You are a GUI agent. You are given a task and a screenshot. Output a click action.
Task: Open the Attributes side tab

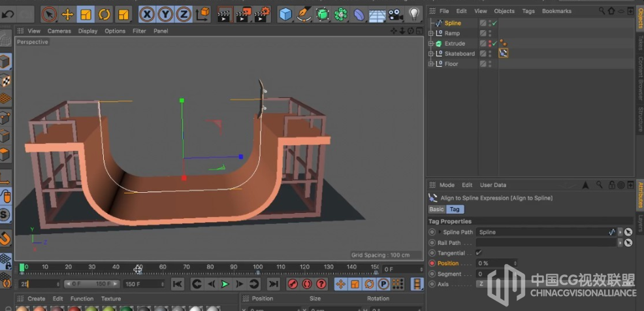(640, 195)
